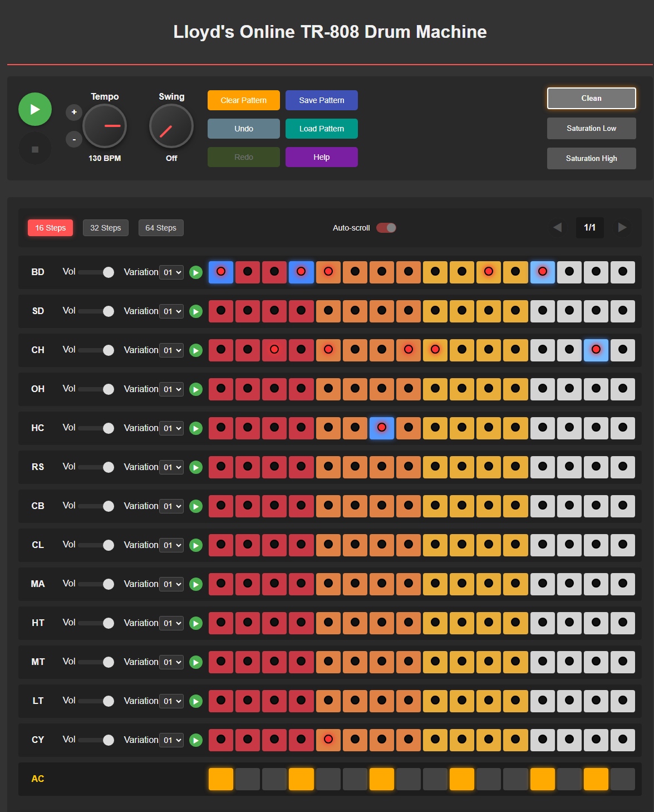Toggle BD step 1 off
The image size is (654, 812).
pos(221,272)
